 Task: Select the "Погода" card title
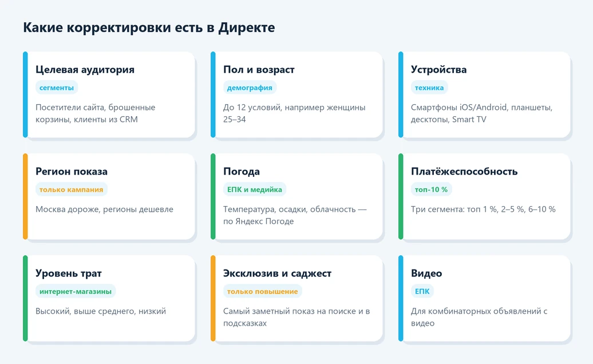[242, 172]
